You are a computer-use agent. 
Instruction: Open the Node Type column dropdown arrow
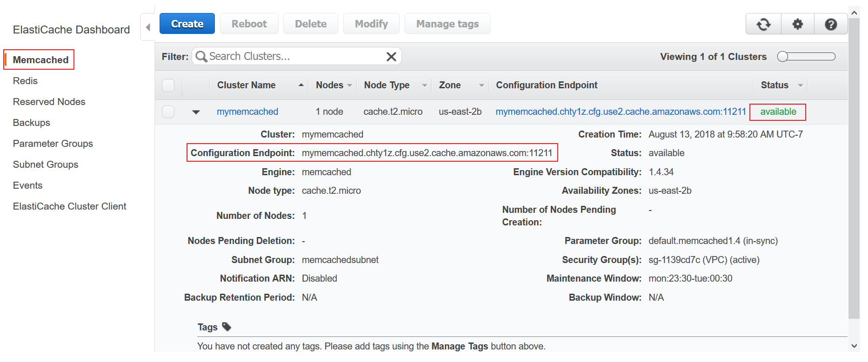click(424, 86)
